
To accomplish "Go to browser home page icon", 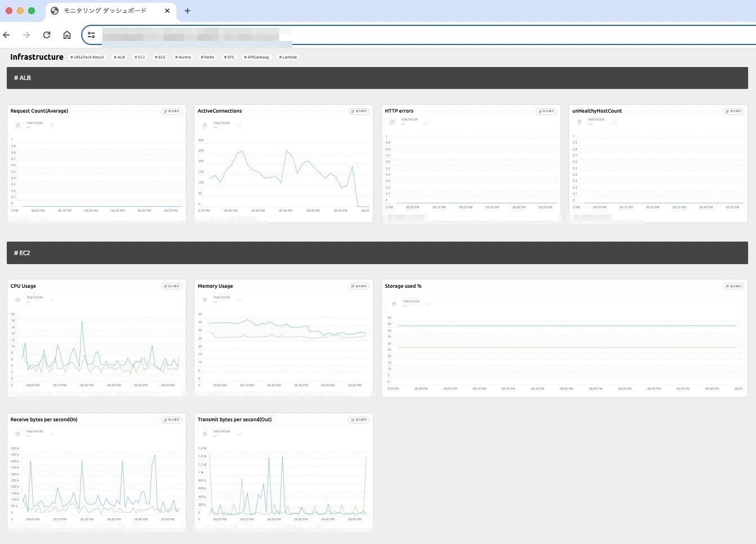I will (67, 35).
